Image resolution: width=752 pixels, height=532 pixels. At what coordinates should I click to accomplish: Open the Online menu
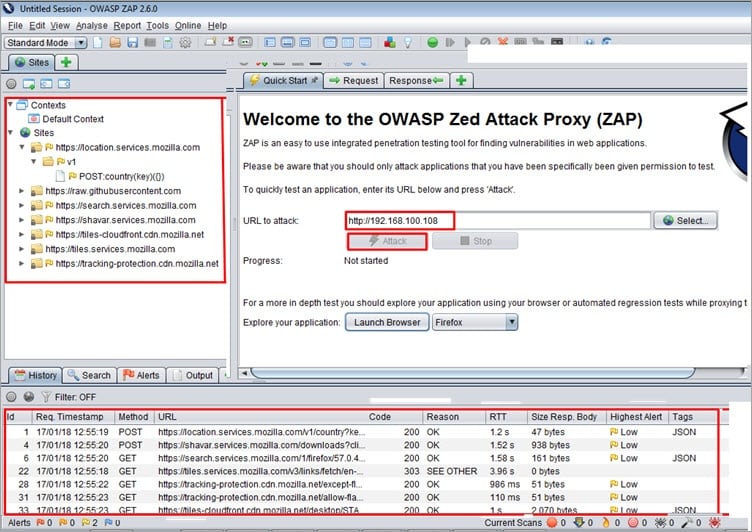point(188,25)
